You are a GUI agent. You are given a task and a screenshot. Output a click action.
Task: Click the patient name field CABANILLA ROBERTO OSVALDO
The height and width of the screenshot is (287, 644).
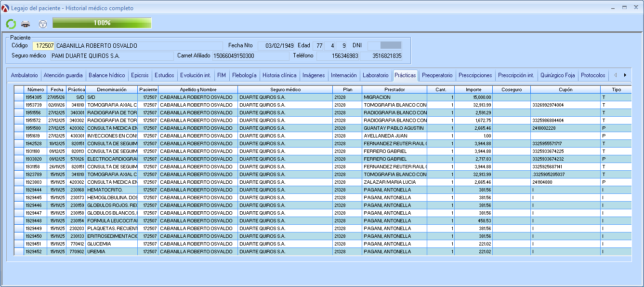click(x=139, y=46)
